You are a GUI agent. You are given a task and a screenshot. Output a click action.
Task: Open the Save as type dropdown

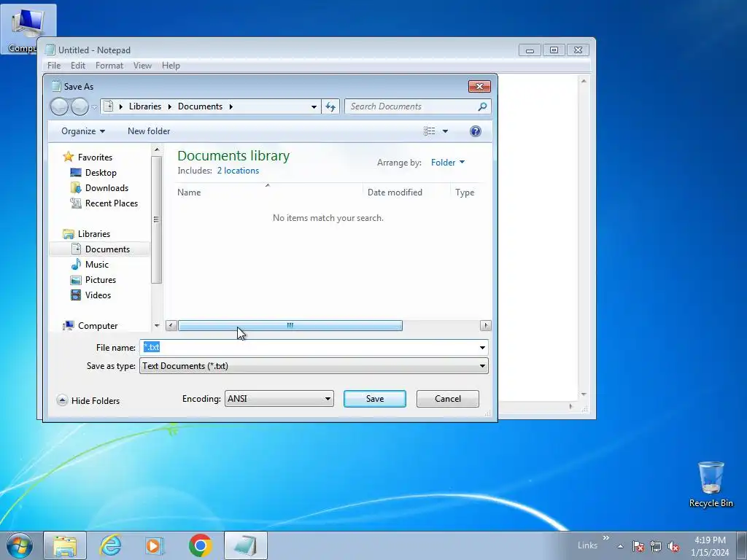pyautogui.click(x=314, y=366)
